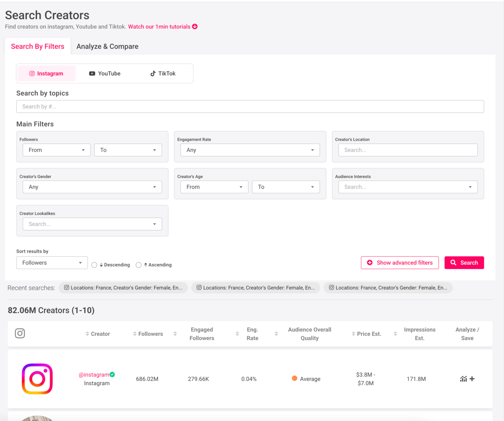
Task: Click second recent search chip
Action: pyautogui.click(x=256, y=288)
